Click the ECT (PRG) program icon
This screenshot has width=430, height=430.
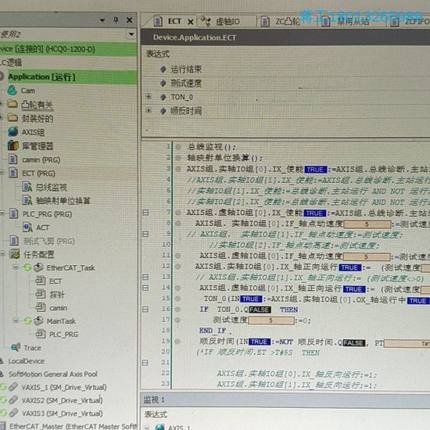tap(13, 173)
